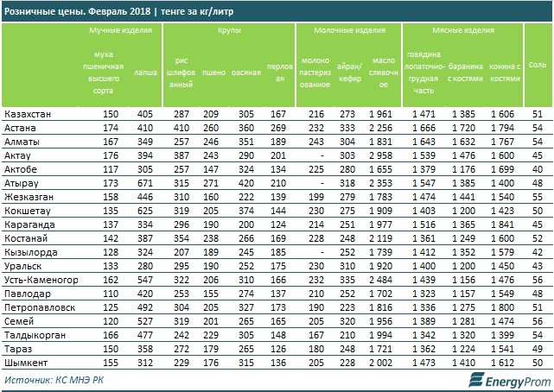Image resolution: width=554 pixels, height=392 pixels.
Task: Select the 'Усть-Каменогорск' row label
Action: (x=41, y=281)
